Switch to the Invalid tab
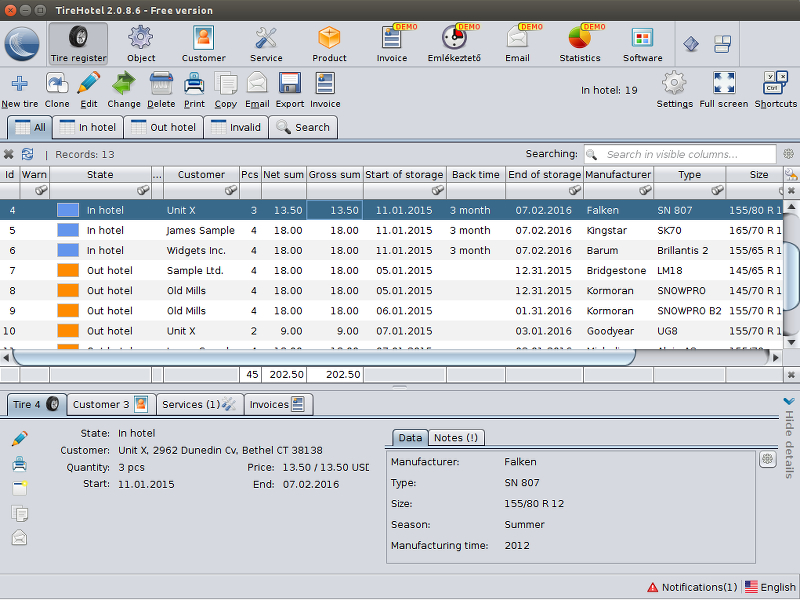This screenshot has width=800, height=600. tap(236, 127)
